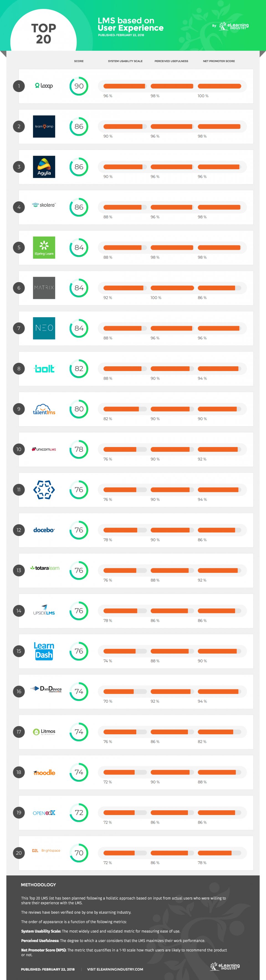Select the gray MATRIX logo
This screenshot has width=266, height=980.
(x=44, y=288)
